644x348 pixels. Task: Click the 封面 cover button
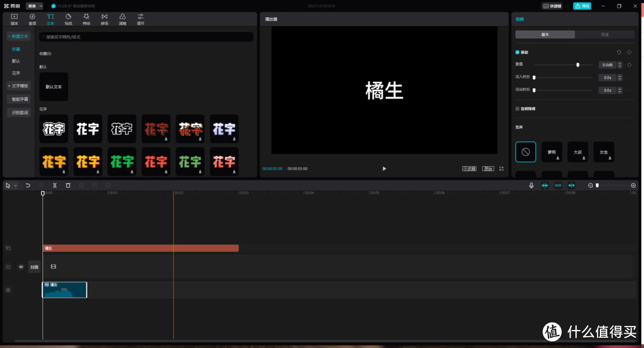(x=35, y=267)
